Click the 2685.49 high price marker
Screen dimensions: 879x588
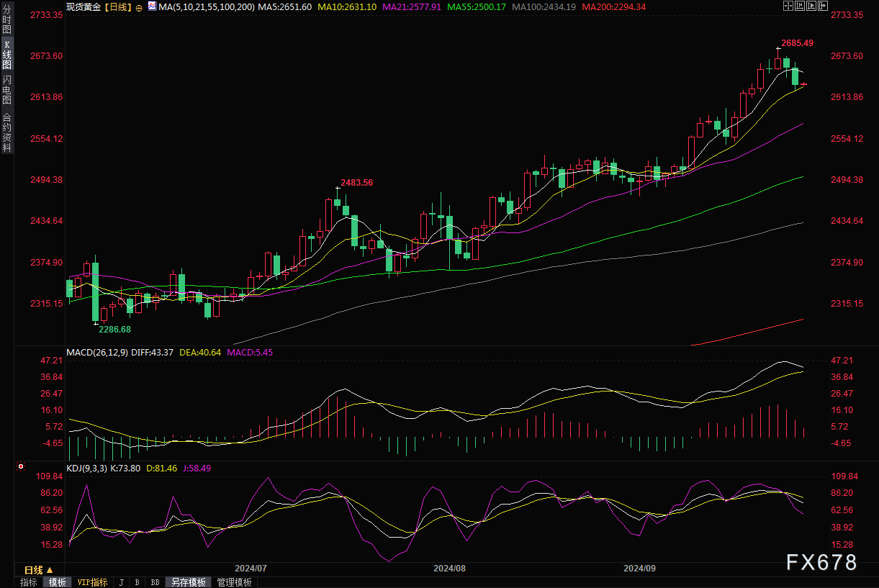[797, 43]
